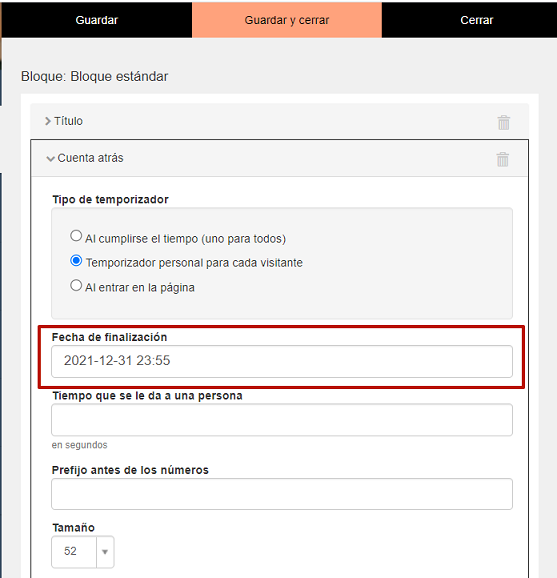Image resolution: width=557 pixels, height=578 pixels.
Task: Focus the 'Tiempo que se le da a una persona' field
Action: pos(282,420)
